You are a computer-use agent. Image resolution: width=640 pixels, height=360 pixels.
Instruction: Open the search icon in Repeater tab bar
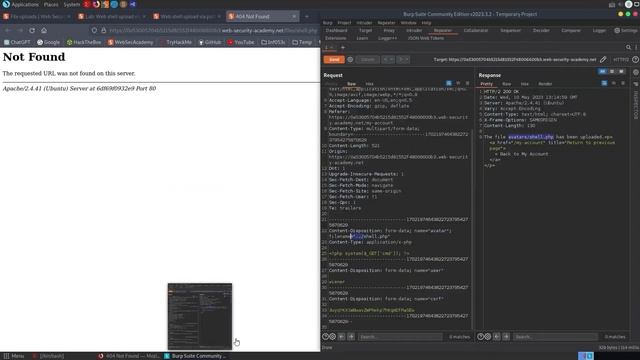[629, 47]
